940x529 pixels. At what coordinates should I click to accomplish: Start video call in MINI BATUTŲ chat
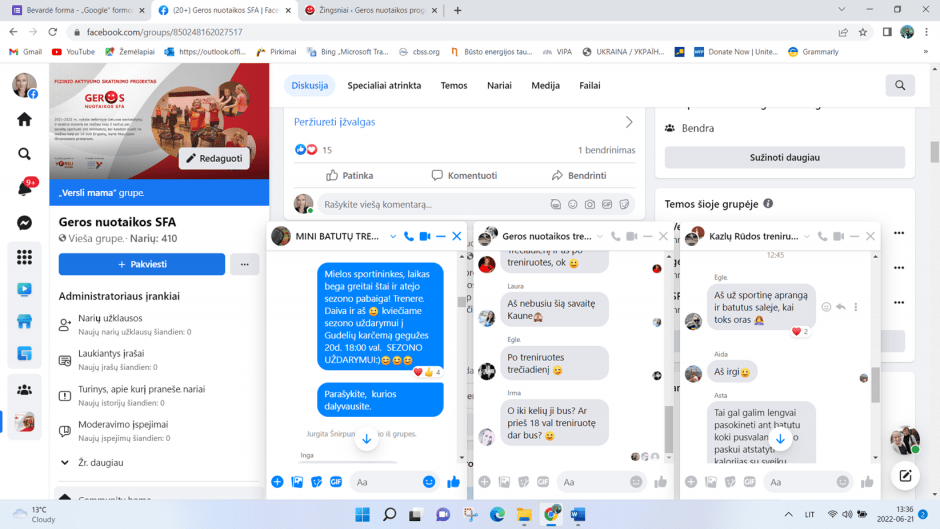click(x=425, y=236)
